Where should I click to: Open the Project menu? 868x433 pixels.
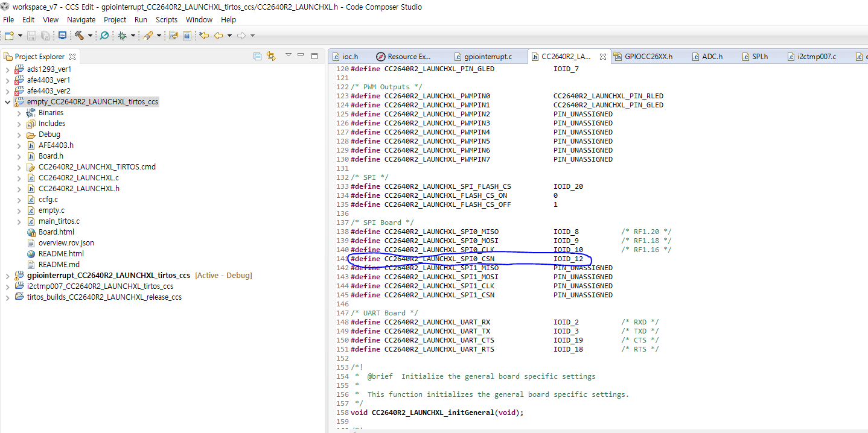115,19
